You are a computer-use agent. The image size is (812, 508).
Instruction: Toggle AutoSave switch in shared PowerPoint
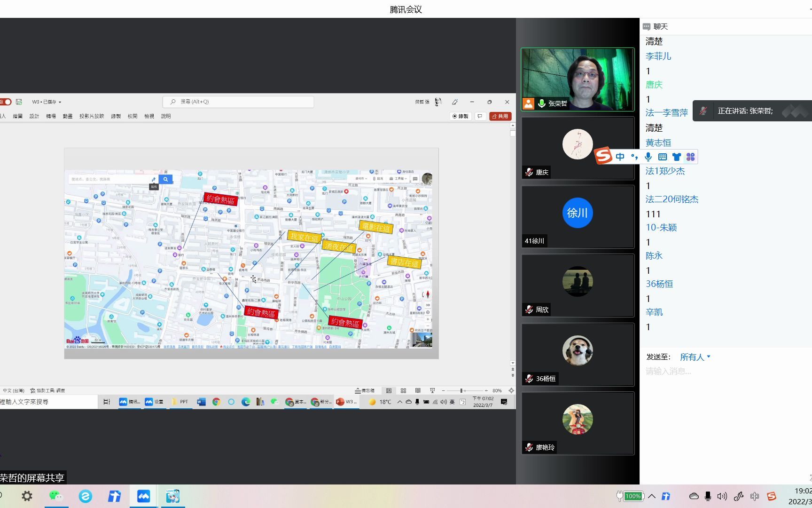click(6, 102)
